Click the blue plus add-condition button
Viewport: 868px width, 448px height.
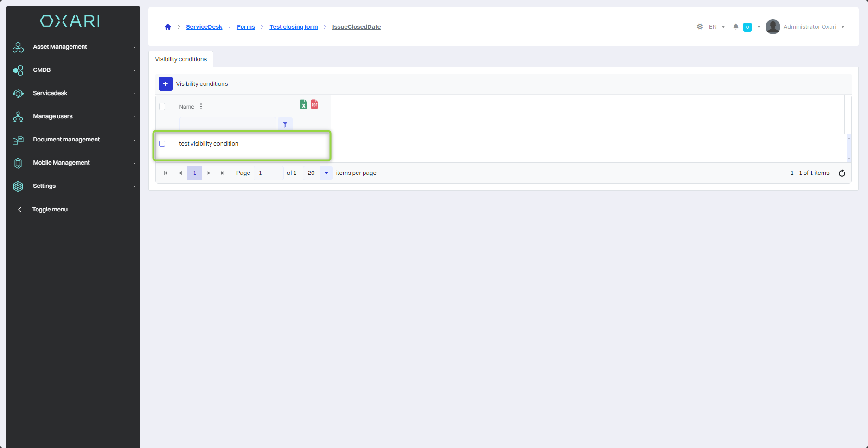tap(166, 84)
